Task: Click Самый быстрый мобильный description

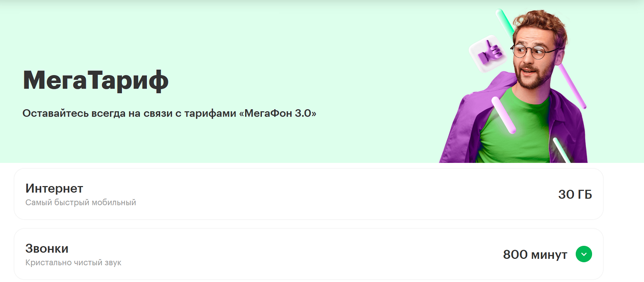Action: coord(81,202)
